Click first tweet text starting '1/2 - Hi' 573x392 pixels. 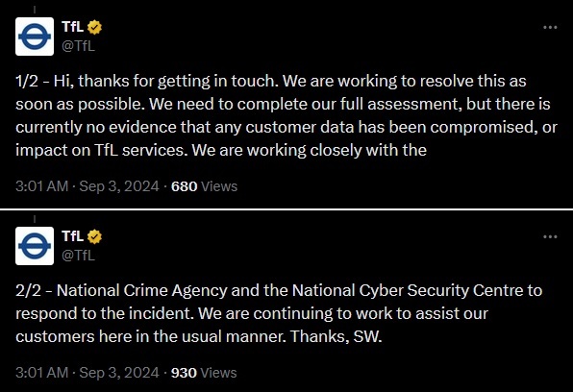286,115
